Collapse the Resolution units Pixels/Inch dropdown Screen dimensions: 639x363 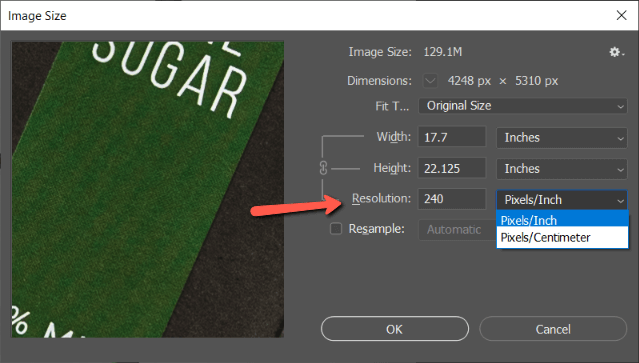[x=562, y=200]
